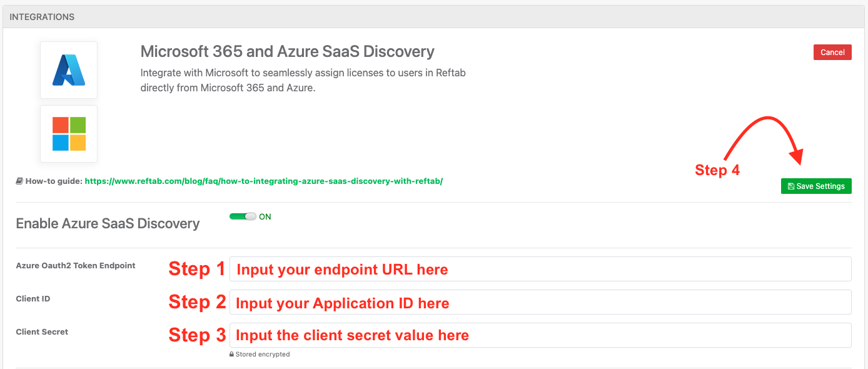The image size is (868, 369).
Task: Click the save disk icon on Save Settings
Action: 790,186
